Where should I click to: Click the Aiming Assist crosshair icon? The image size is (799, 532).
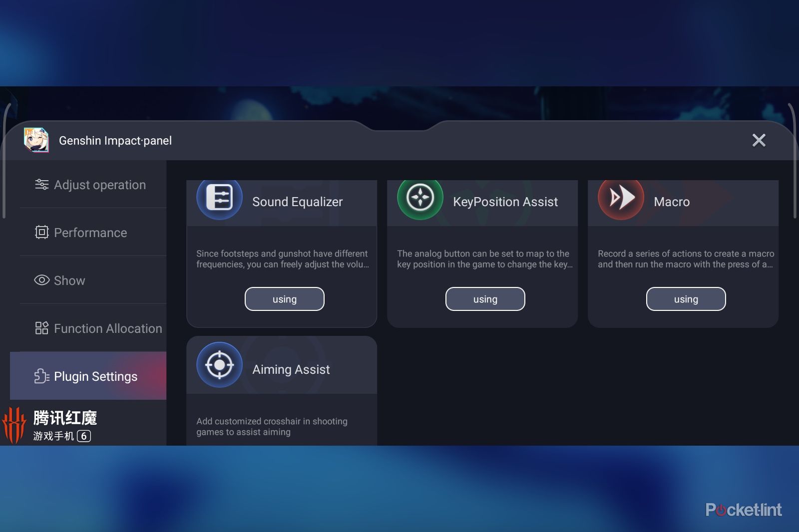click(219, 365)
